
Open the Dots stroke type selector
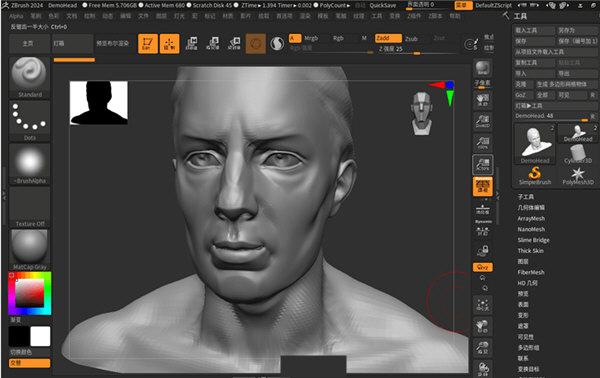pyautogui.click(x=29, y=121)
